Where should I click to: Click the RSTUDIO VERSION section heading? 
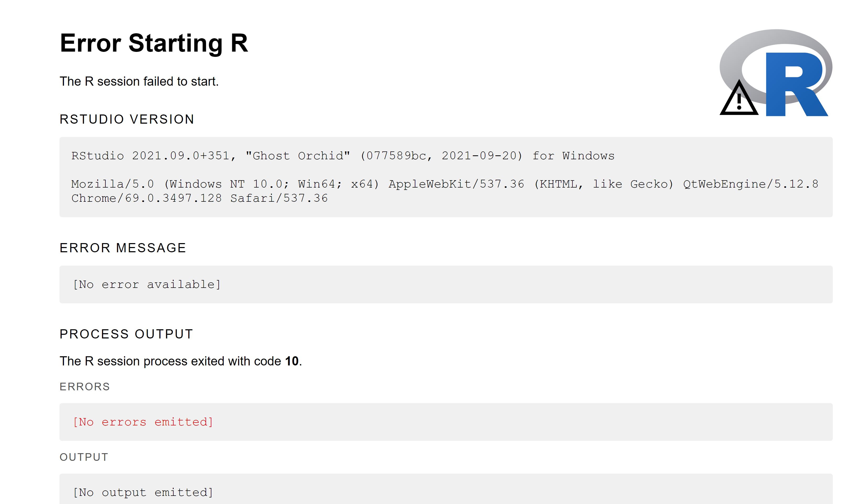point(127,119)
